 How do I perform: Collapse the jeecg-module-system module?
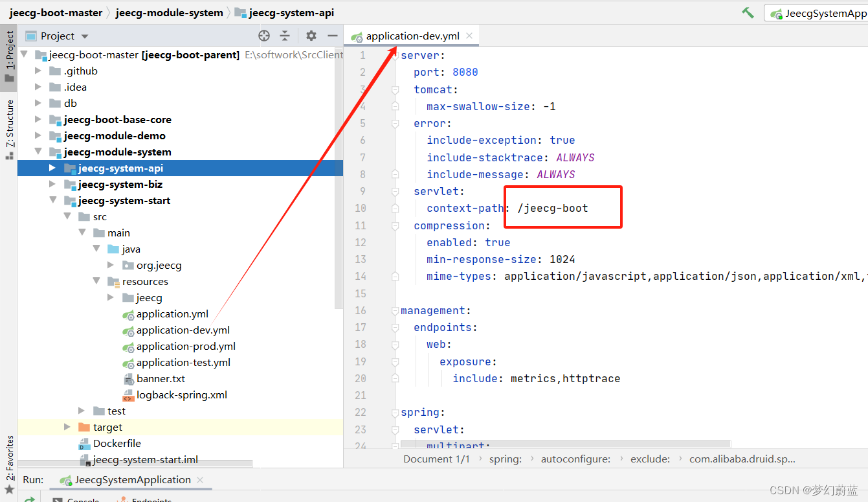click(38, 152)
